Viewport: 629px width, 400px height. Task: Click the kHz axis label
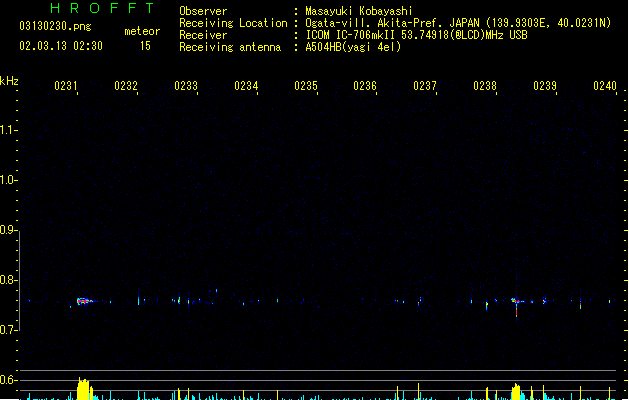pos(9,81)
